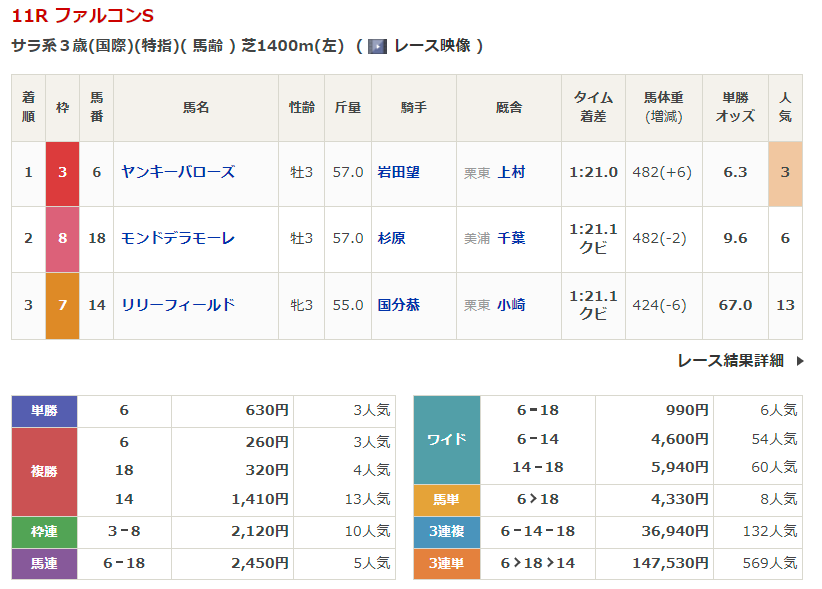Click the 馬単 bet type label

tap(447, 500)
